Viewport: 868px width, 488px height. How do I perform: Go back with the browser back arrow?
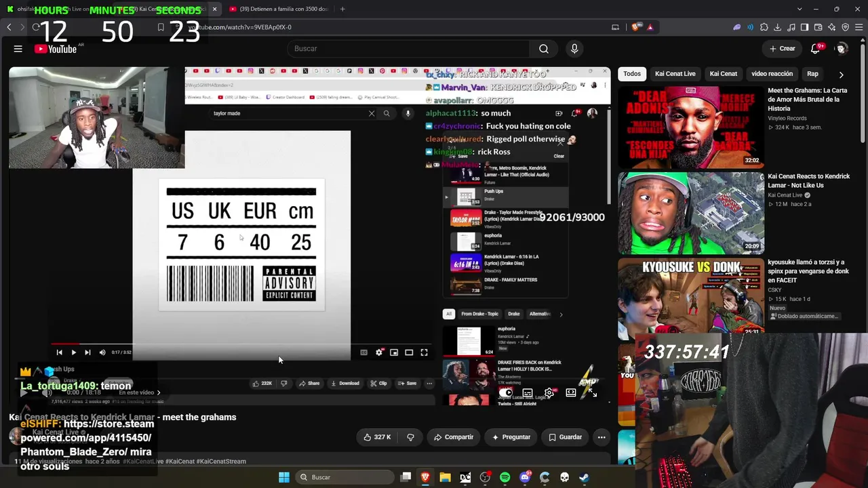9,27
